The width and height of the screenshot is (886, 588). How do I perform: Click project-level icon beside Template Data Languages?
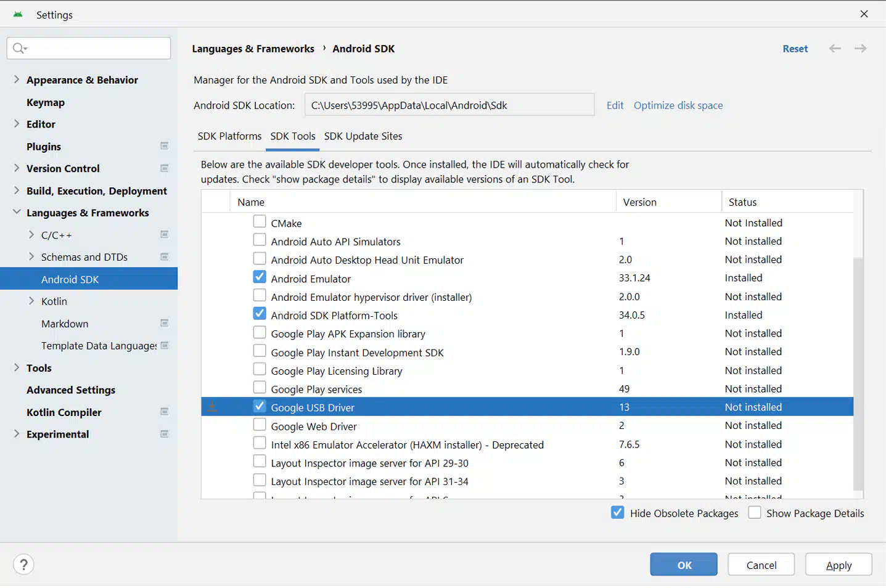click(165, 345)
